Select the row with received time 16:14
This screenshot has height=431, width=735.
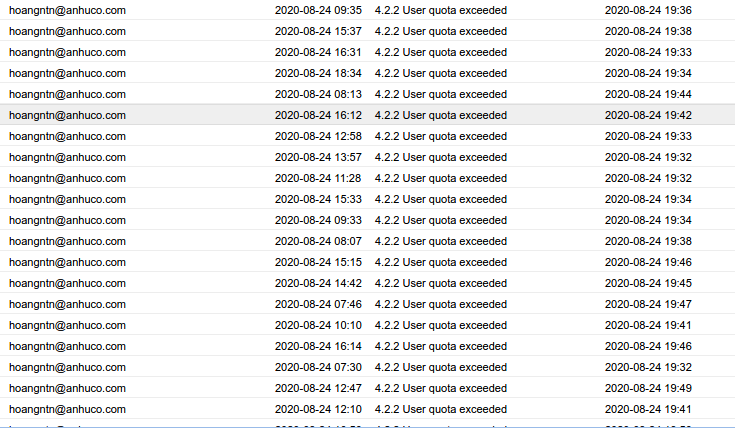368,346
